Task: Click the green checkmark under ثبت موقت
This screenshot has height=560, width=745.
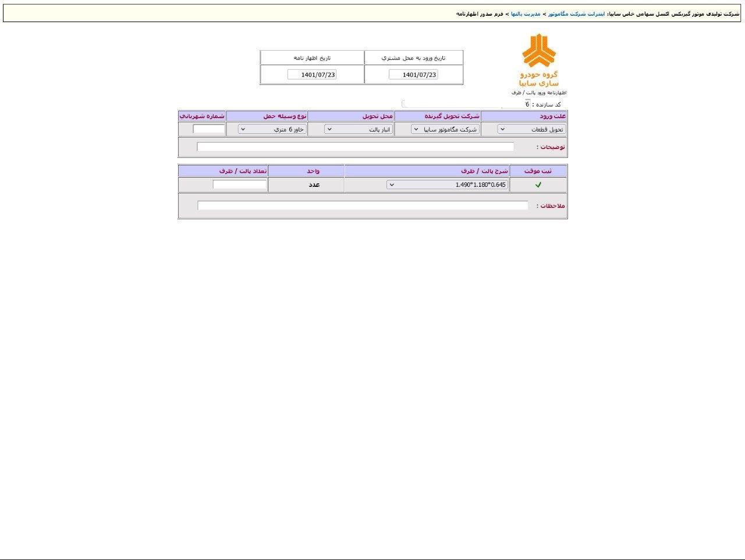Action: tap(538, 185)
